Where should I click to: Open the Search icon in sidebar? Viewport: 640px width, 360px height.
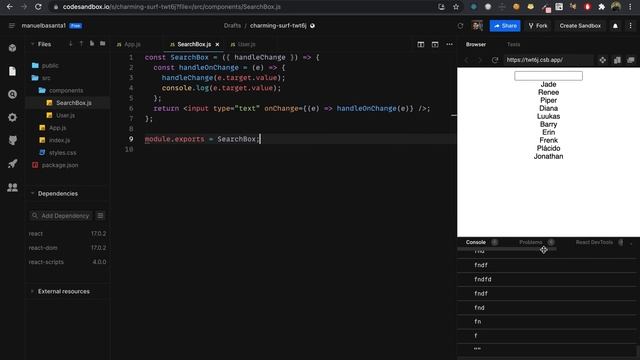pyautogui.click(x=12, y=95)
